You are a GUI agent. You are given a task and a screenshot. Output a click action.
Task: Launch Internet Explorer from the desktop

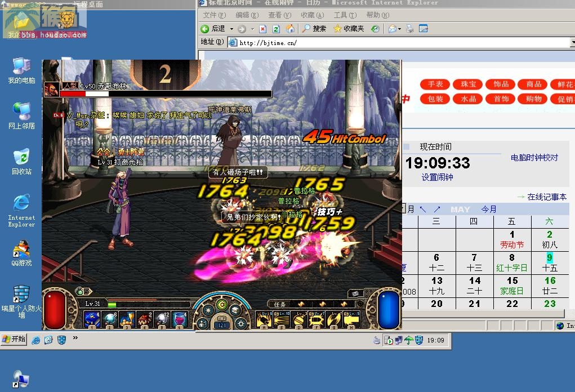[21, 211]
